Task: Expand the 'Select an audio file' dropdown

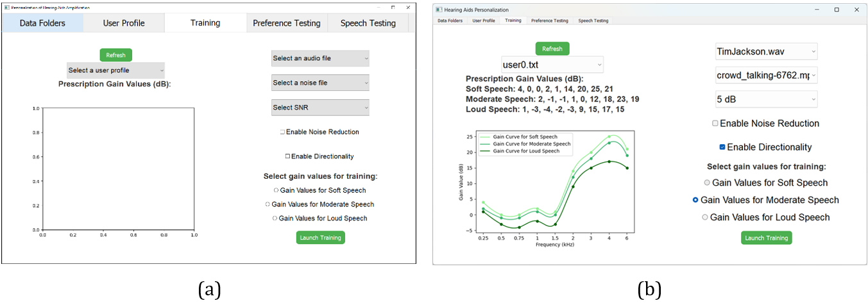Action: [x=320, y=58]
